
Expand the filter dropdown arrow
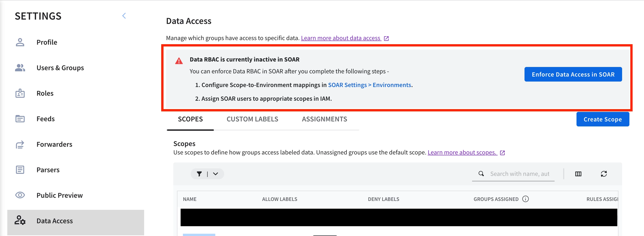pos(216,174)
